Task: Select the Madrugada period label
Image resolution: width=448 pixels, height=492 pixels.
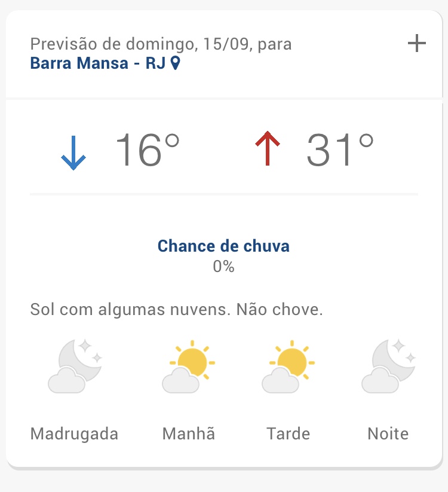Action: point(74,433)
